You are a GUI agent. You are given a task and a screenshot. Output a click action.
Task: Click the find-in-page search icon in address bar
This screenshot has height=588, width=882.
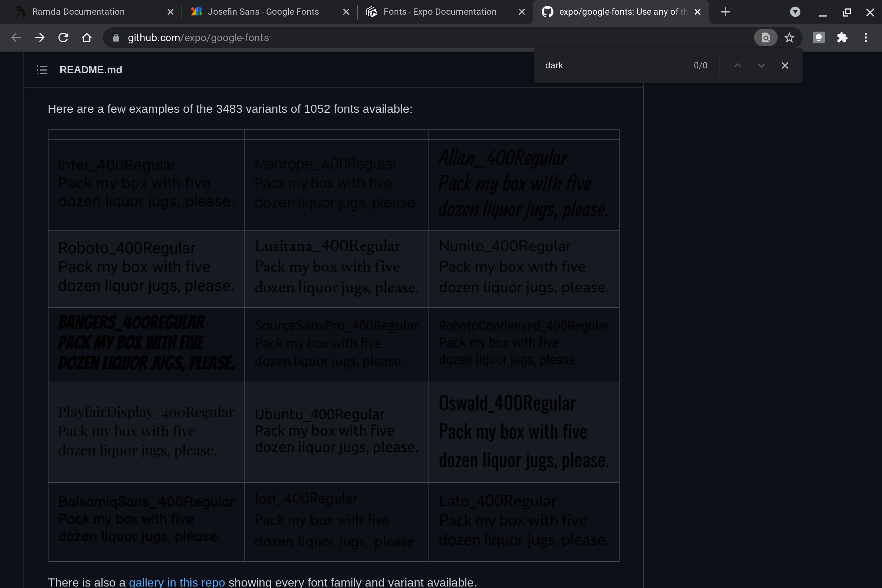pyautogui.click(x=766, y=37)
